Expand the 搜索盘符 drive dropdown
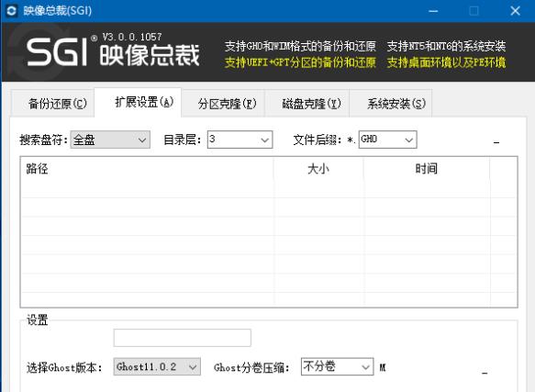This screenshot has width=535, height=392. coord(110,140)
